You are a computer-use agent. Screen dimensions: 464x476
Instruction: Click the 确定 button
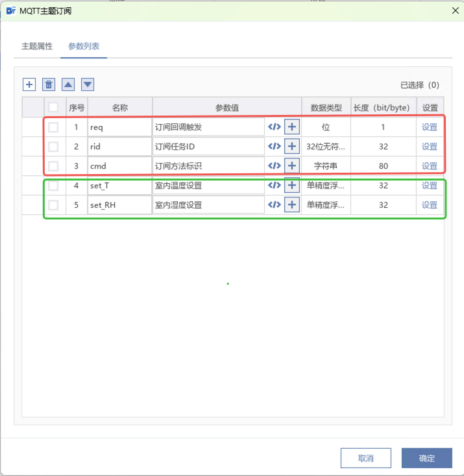pyautogui.click(x=426, y=458)
